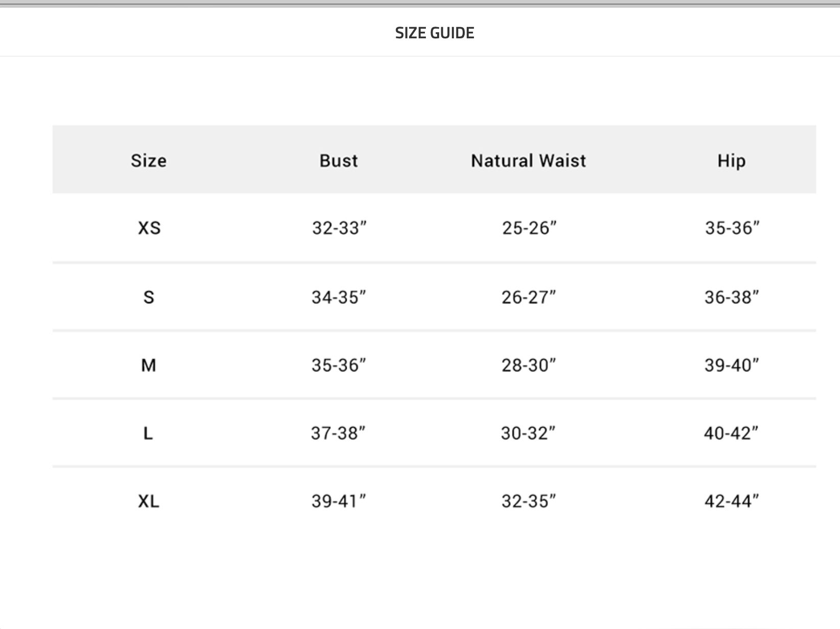Click the M natural waist value 28-30"

(529, 365)
